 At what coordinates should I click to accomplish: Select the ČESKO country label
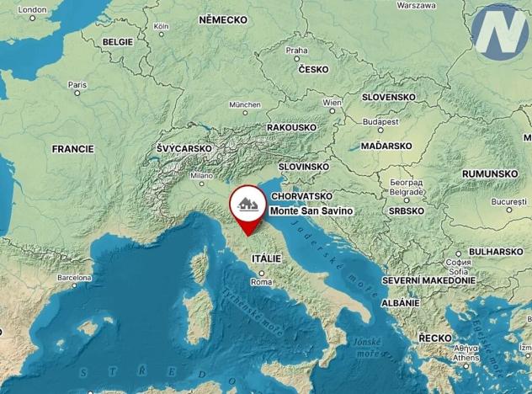coord(313,70)
